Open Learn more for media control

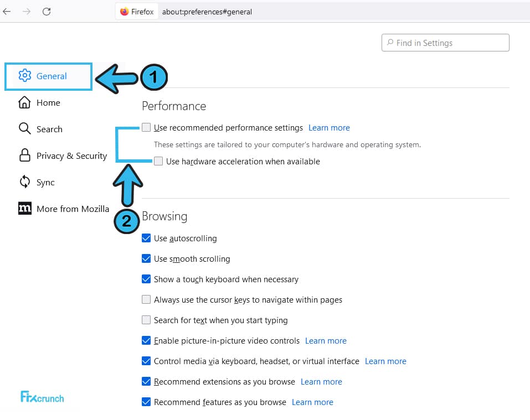click(385, 361)
